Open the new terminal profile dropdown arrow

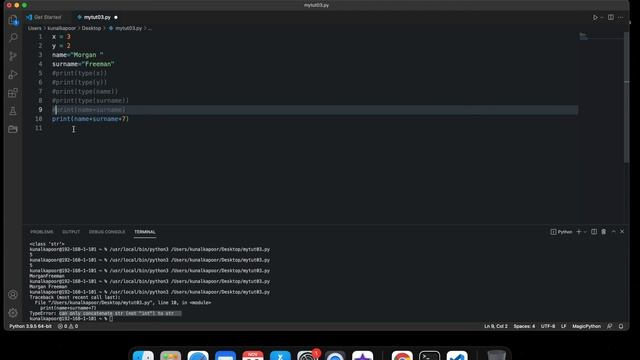[x=585, y=232]
